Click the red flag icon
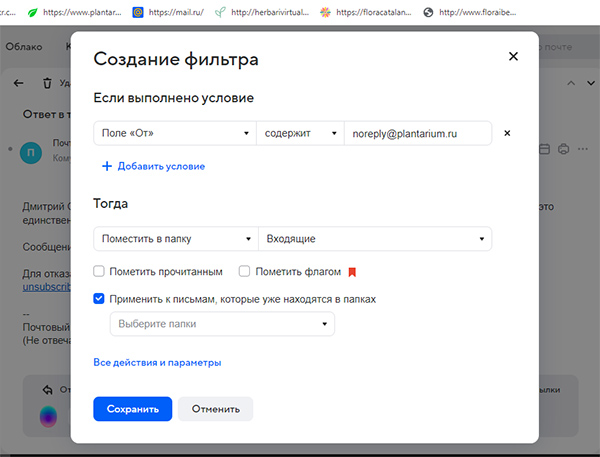 point(352,272)
